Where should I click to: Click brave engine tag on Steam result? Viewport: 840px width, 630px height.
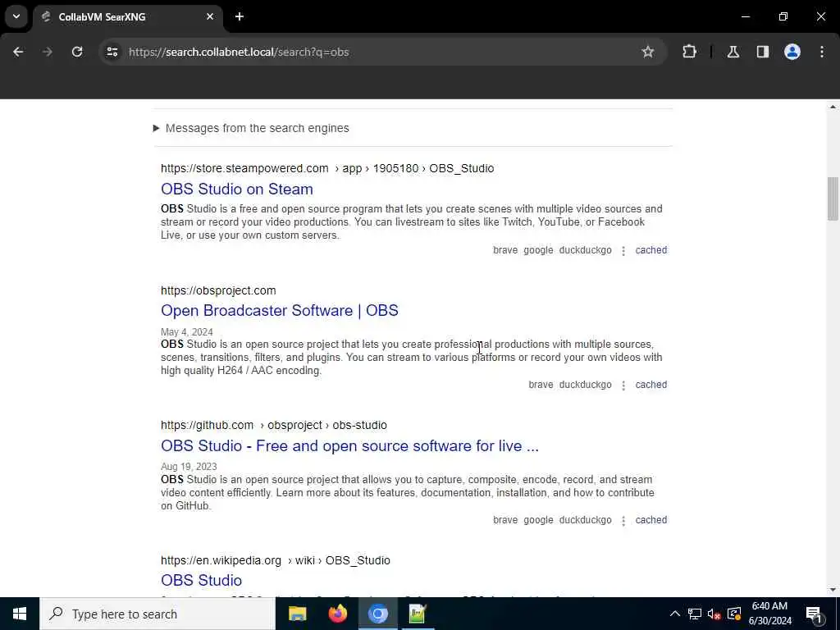click(x=505, y=250)
